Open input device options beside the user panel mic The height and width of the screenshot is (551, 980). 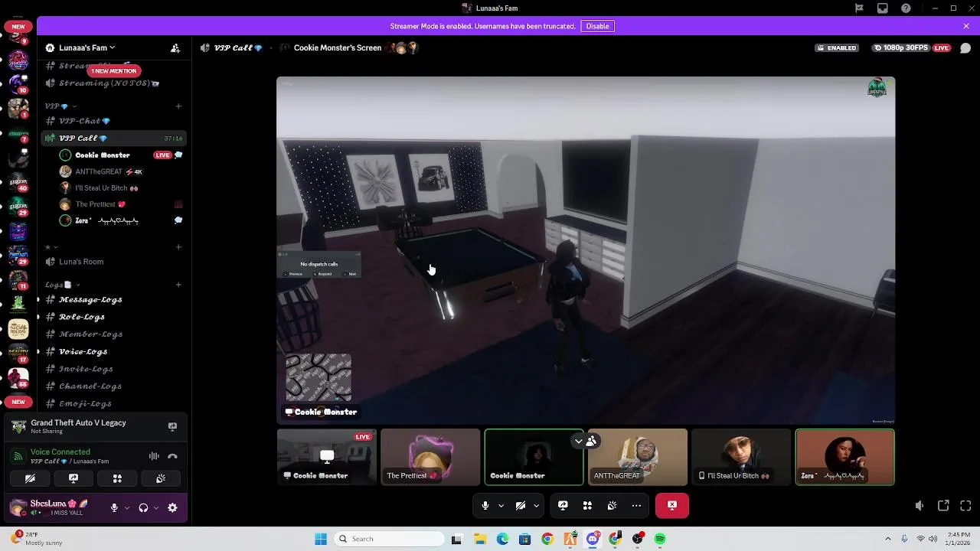coord(127,507)
